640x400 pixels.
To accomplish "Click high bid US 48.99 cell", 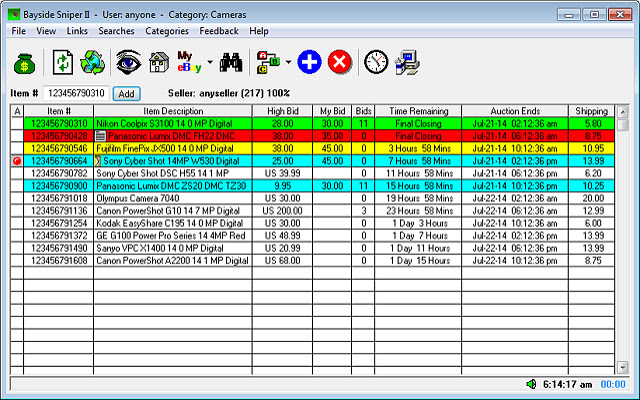I will click(282, 236).
